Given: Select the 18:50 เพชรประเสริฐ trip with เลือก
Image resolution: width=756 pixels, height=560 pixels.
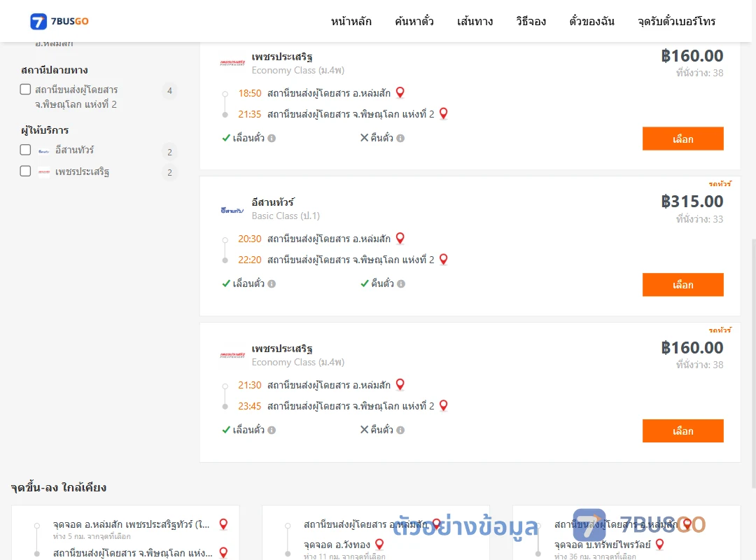Looking at the screenshot, I should 682,139.
